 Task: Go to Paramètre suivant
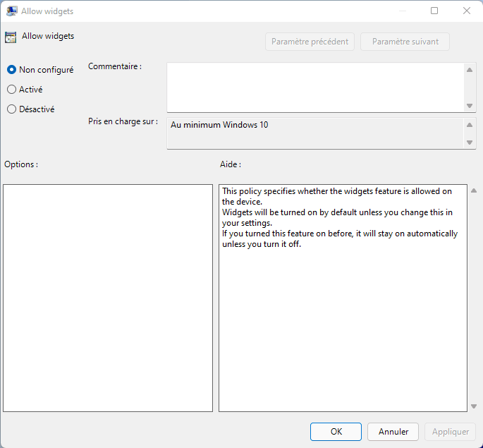405,42
